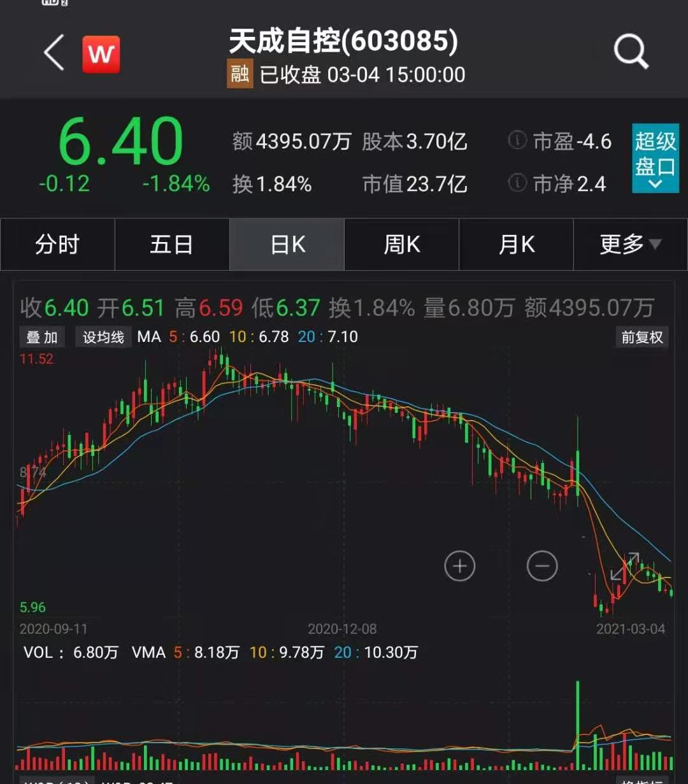Expand the 超级盘口 panel chevron
The width and height of the screenshot is (688, 784).
(x=655, y=185)
